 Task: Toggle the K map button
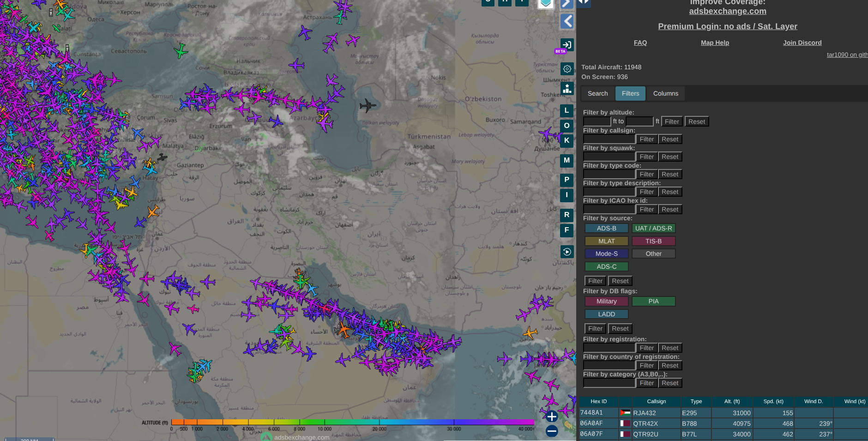(567, 140)
